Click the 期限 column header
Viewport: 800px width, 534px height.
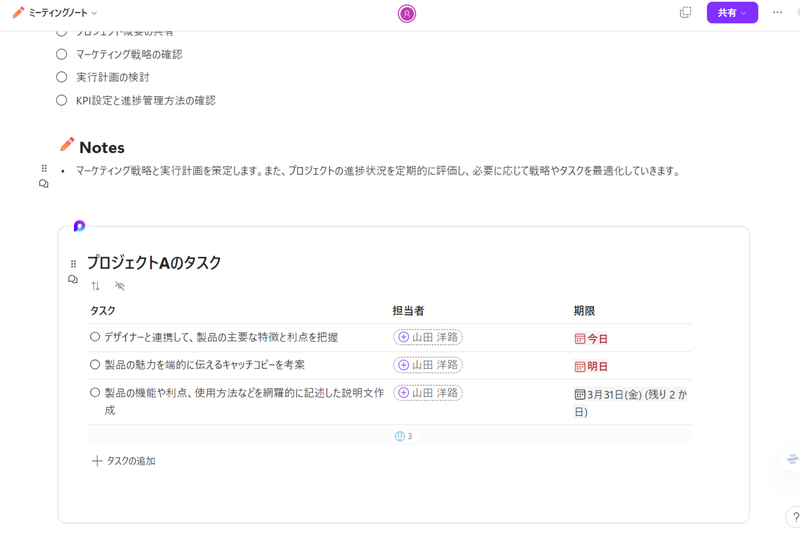[584, 311]
